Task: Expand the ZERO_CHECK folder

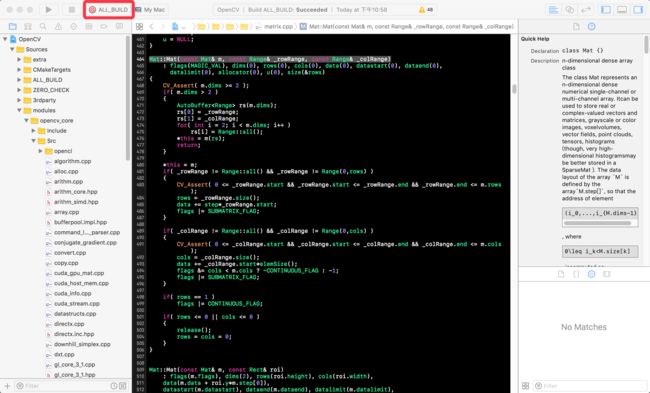Action: coord(19,90)
